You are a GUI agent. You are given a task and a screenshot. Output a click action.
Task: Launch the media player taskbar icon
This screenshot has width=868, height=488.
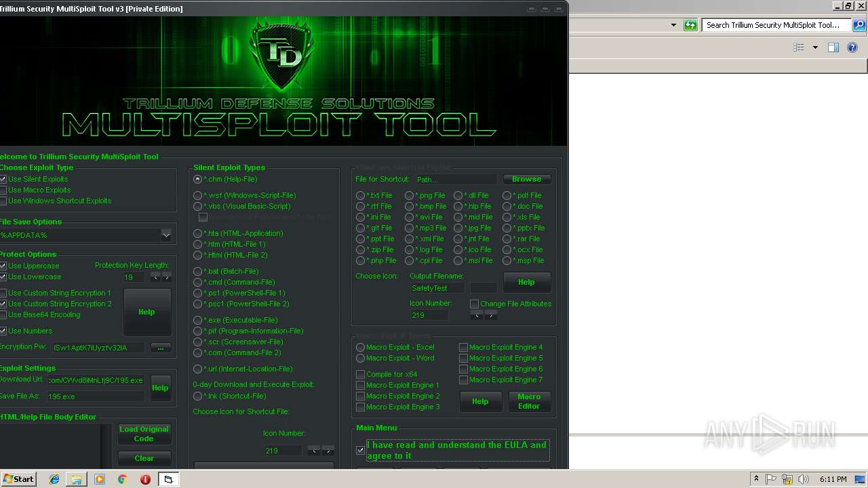click(x=100, y=479)
